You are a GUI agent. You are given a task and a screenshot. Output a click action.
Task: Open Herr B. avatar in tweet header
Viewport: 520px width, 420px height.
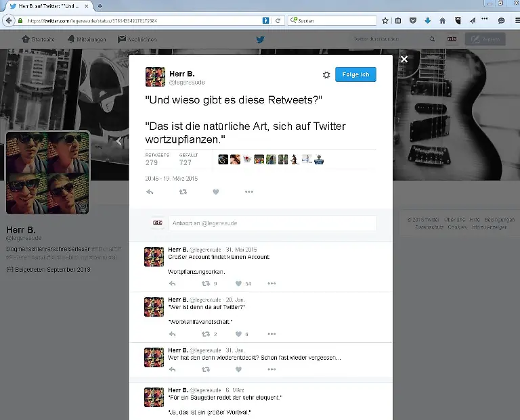(x=155, y=76)
